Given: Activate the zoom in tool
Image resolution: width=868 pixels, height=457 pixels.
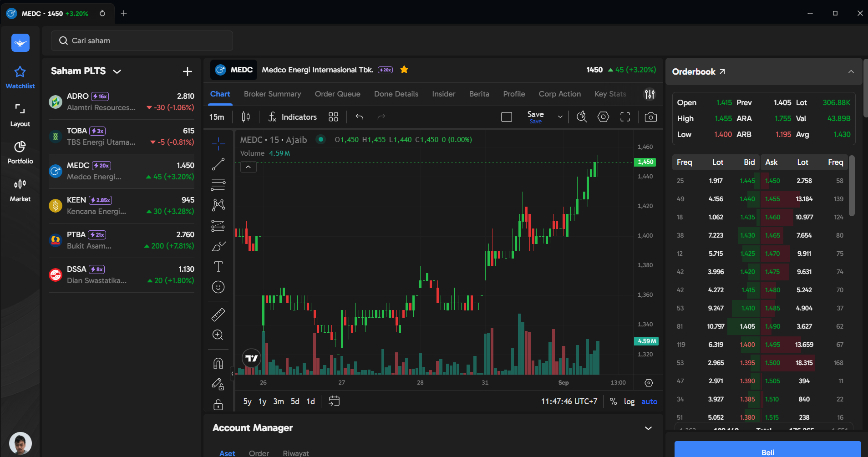Looking at the screenshot, I should tap(218, 335).
